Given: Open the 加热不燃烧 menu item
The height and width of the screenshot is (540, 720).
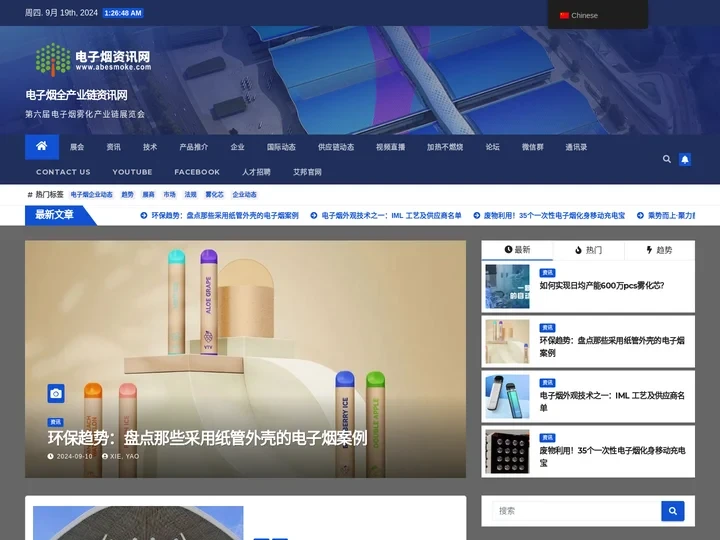Looking at the screenshot, I should pyautogui.click(x=445, y=147).
